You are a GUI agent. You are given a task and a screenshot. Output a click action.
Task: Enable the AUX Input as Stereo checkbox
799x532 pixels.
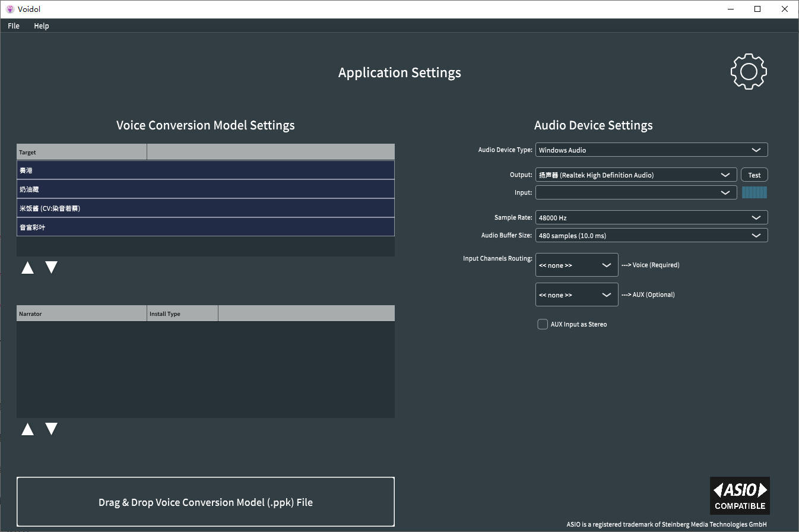pos(543,324)
